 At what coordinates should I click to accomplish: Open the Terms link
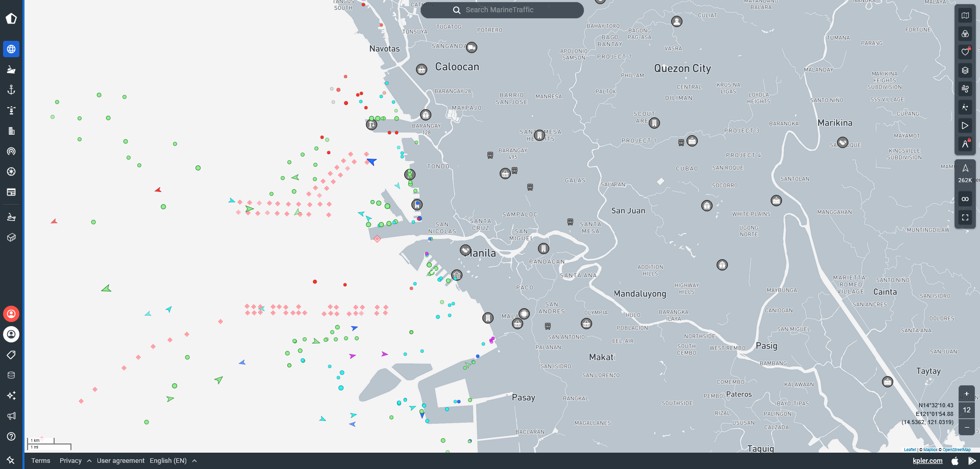tap(41, 461)
